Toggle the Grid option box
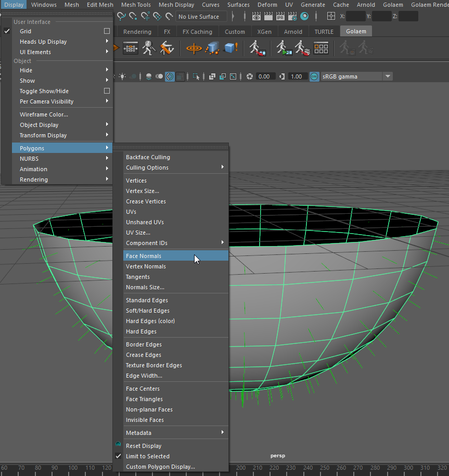The width and height of the screenshot is (449, 476). [107, 31]
